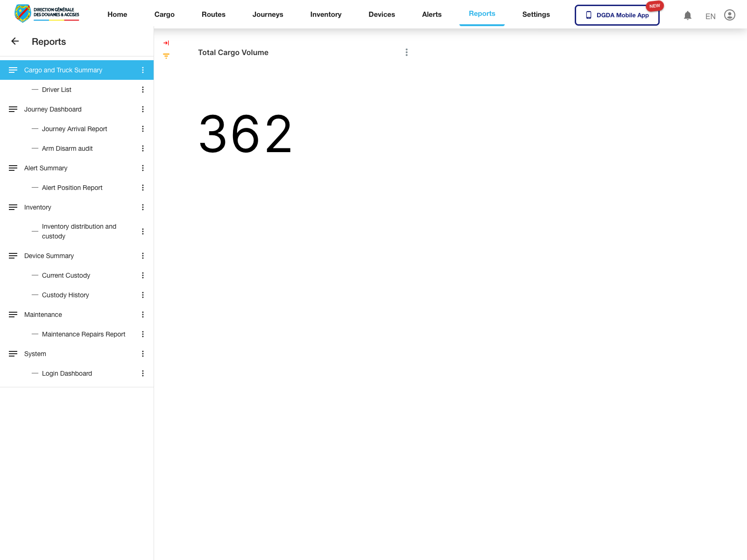This screenshot has width=747, height=560.
Task: Click the dashboard icon beside Inventory
Action: tap(13, 207)
